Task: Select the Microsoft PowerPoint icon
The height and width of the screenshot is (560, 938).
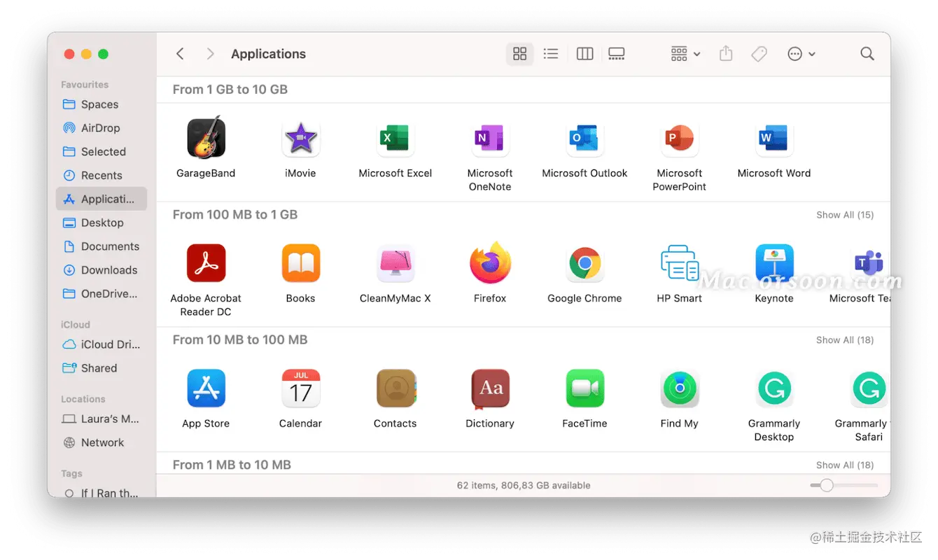Action: 679,138
